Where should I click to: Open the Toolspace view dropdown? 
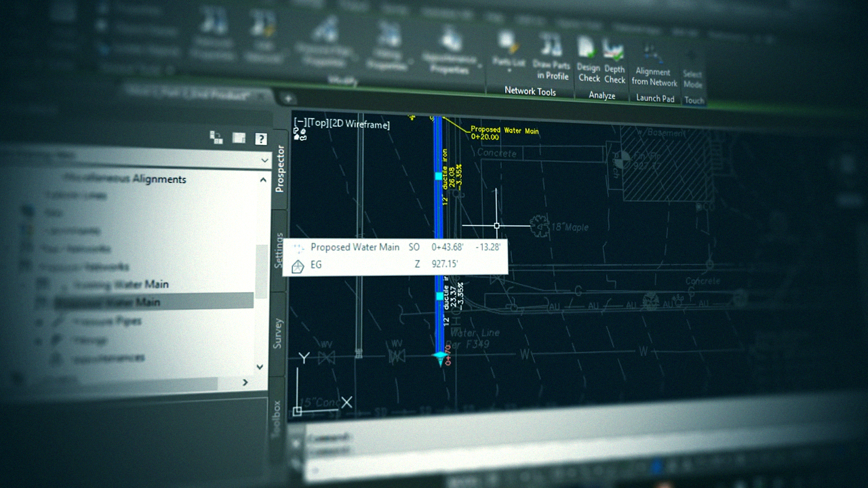click(264, 160)
